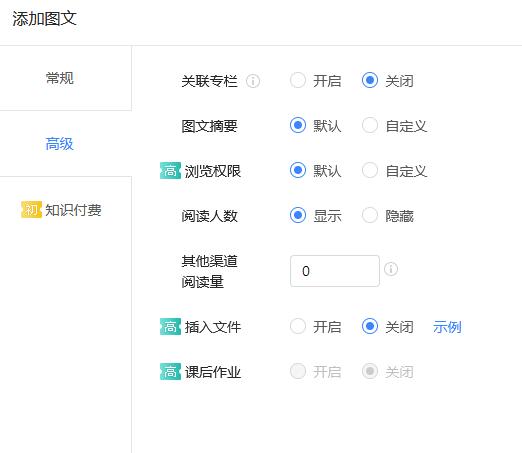This screenshot has height=453, width=522.
Task: Choose 自定义 for 图文摘要
Action: tap(370, 125)
